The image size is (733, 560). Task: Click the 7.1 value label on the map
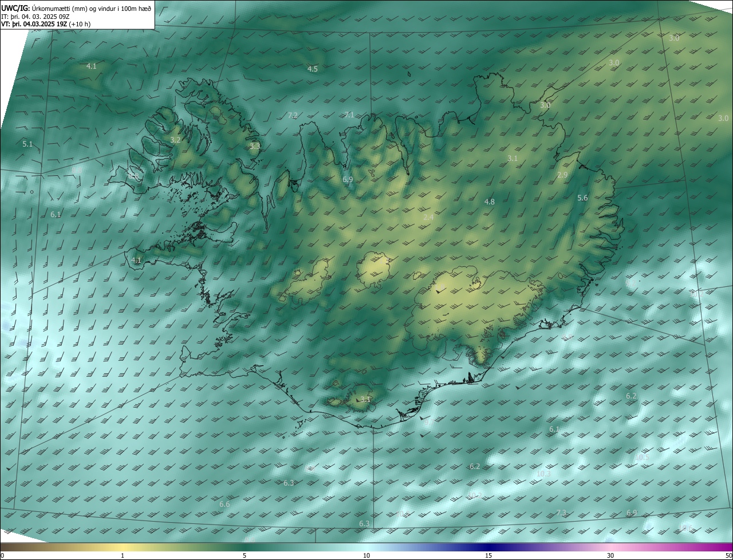click(349, 115)
